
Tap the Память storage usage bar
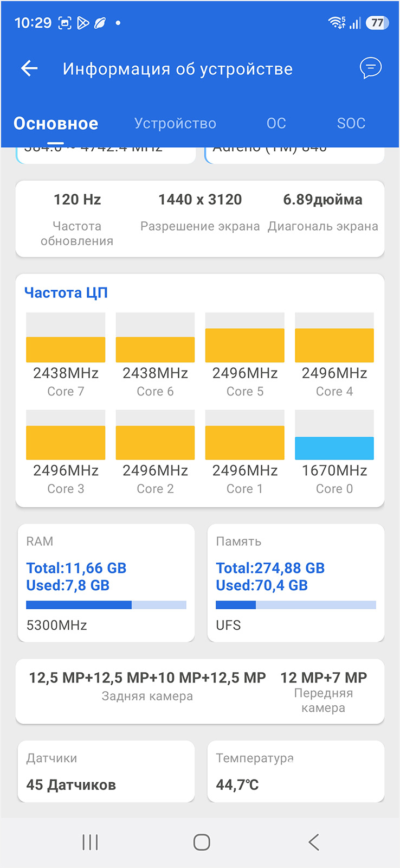pos(296,605)
